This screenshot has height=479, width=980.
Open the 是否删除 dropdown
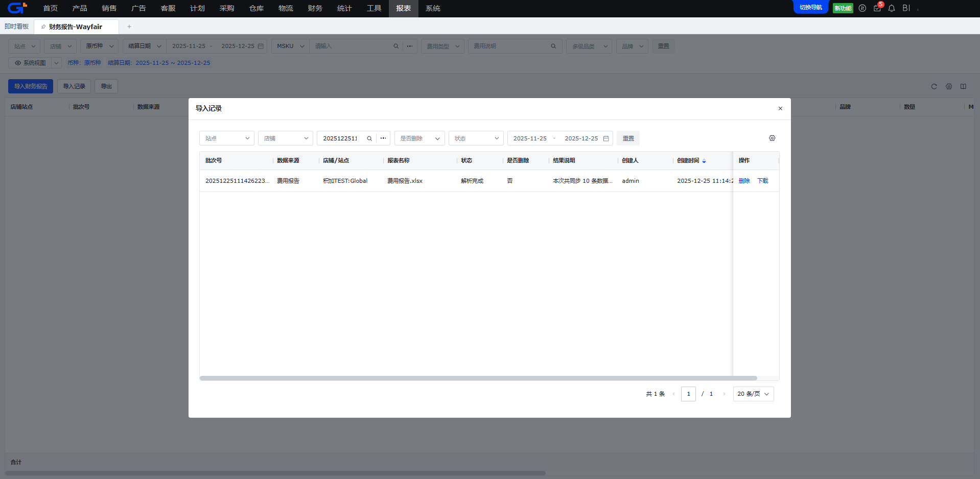[x=419, y=138]
